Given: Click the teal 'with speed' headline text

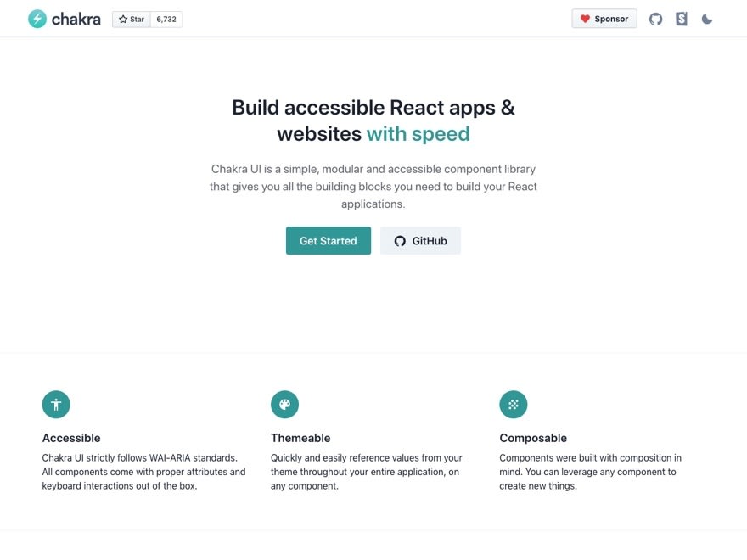Looking at the screenshot, I should (x=418, y=134).
